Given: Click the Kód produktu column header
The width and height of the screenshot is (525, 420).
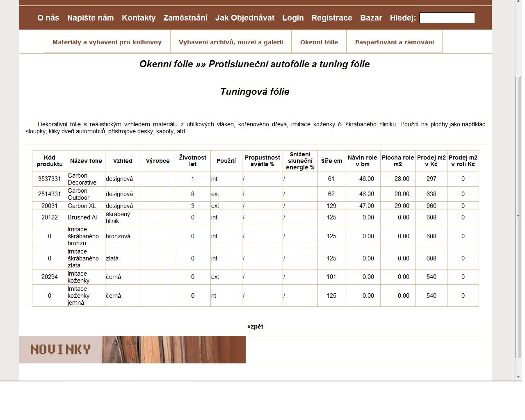Looking at the screenshot, I should coord(50,161).
